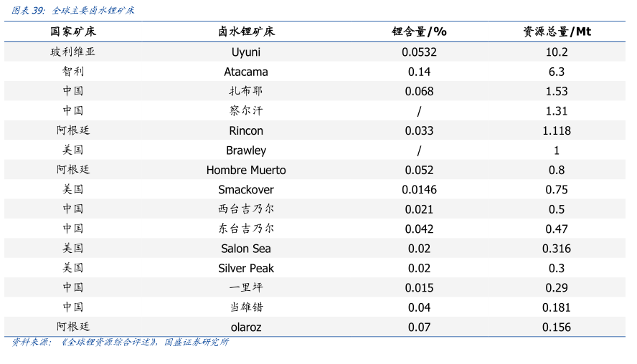Click the 国家矿床 column header
This screenshot has width=637, height=364.
point(72,32)
